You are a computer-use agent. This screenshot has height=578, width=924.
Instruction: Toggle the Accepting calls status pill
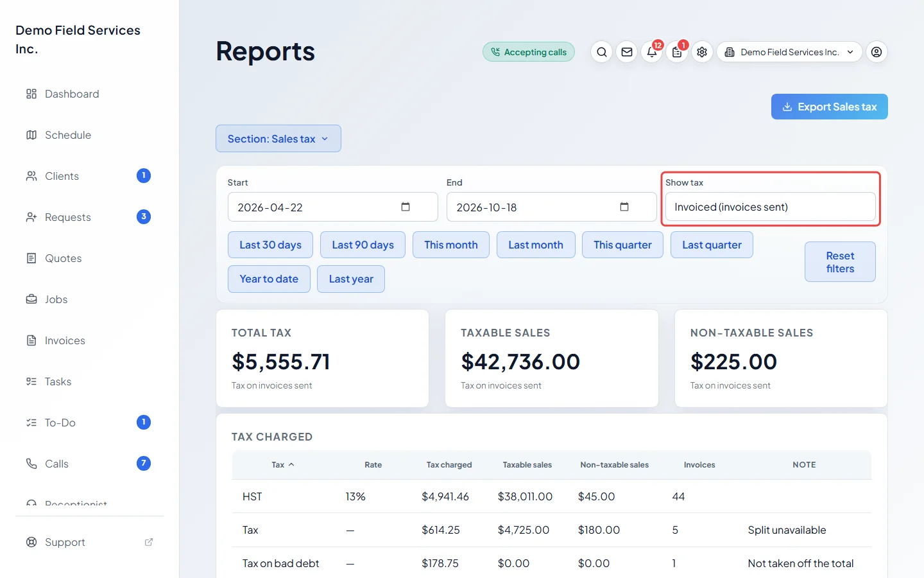[529, 52]
